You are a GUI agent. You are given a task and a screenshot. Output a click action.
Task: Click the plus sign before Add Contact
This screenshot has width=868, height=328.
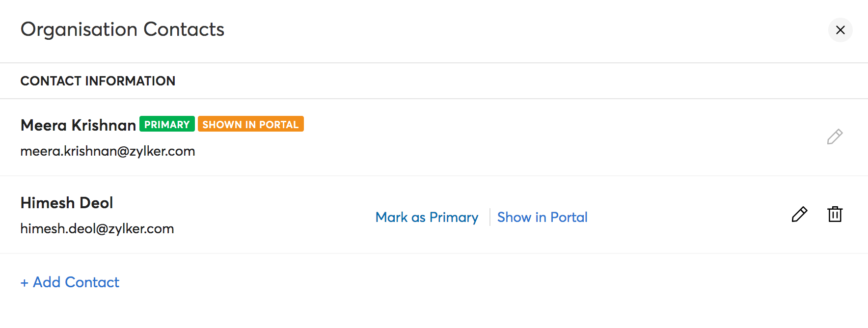[25, 283]
